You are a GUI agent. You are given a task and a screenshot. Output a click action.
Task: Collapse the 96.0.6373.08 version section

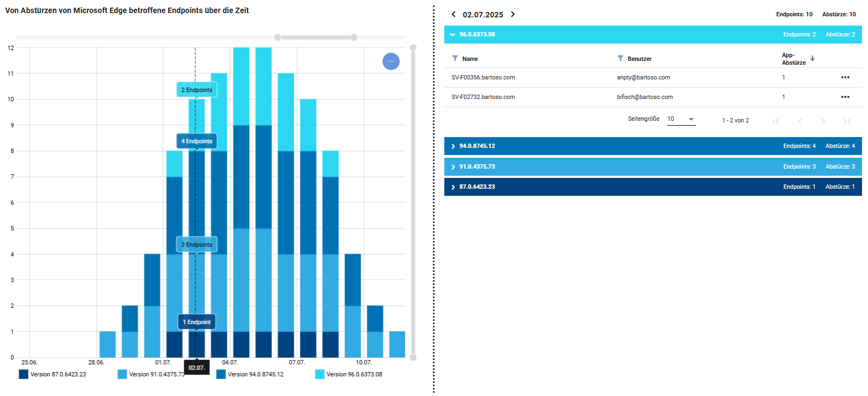452,35
